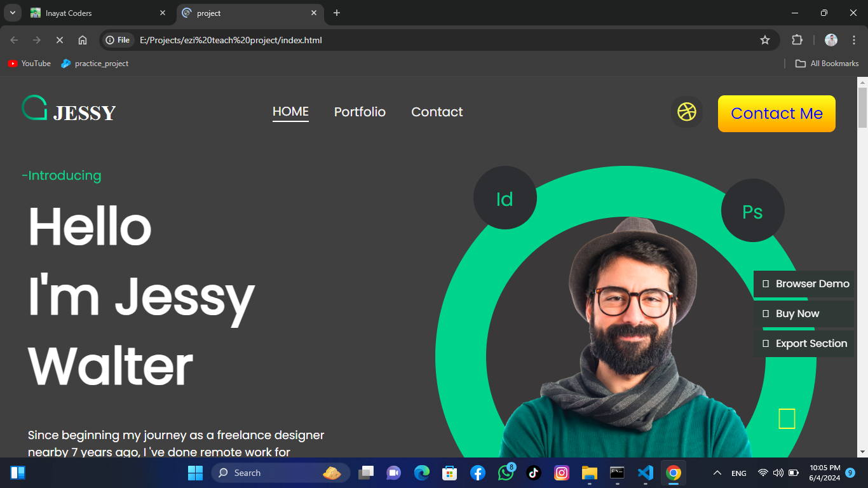Go to the Portfolio nav item
Viewport: 868px width, 488px height.
[360, 112]
